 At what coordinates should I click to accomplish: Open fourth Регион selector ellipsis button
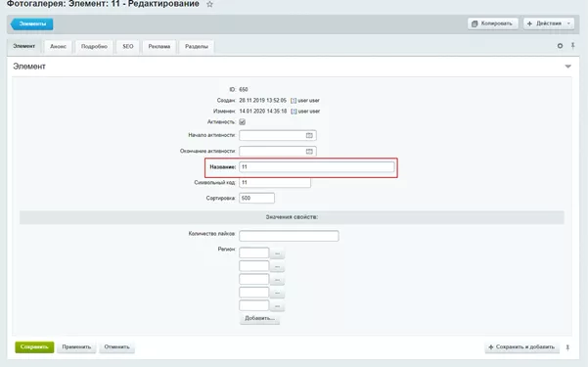[x=277, y=293]
